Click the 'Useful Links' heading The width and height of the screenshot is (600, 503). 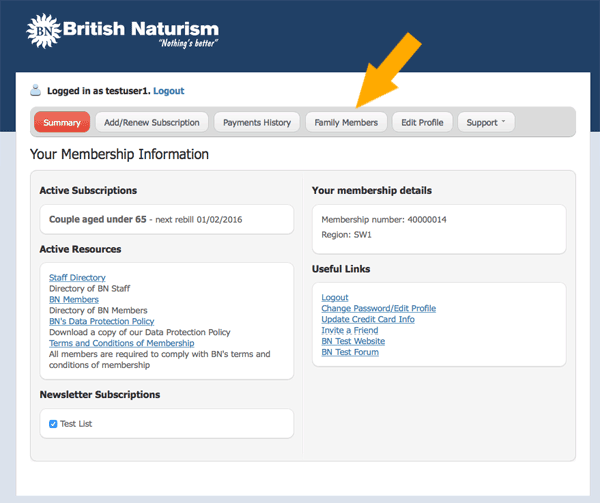pos(341,269)
